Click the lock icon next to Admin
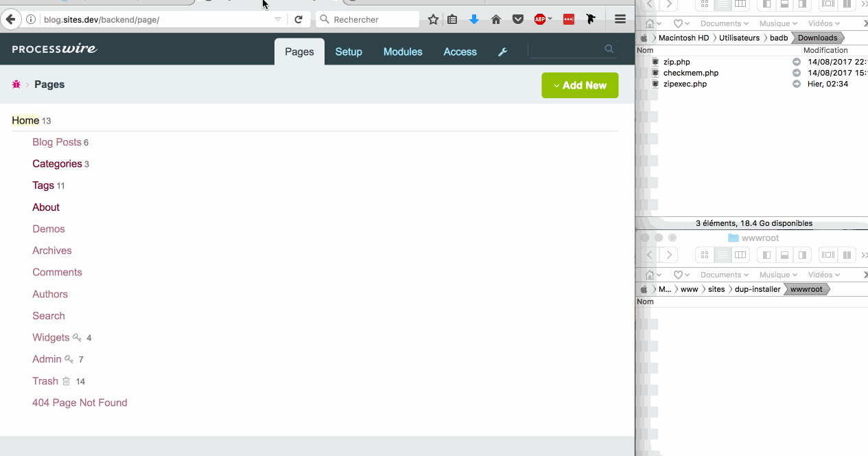This screenshot has height=456, width=868. (69, 359)
